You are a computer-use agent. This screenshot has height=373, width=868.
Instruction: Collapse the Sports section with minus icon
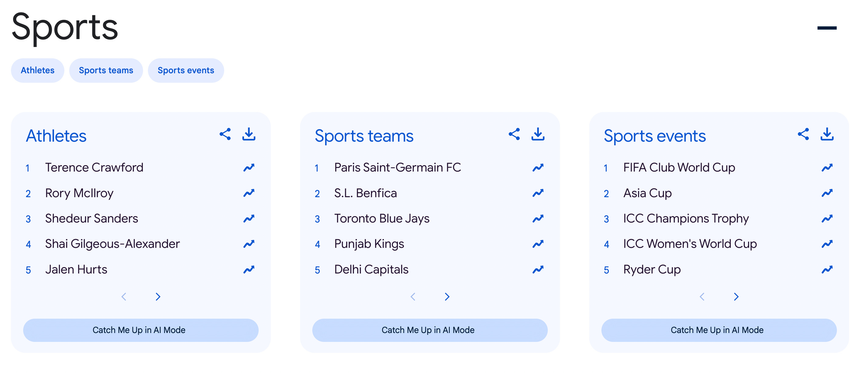click(x=827, y=28)
